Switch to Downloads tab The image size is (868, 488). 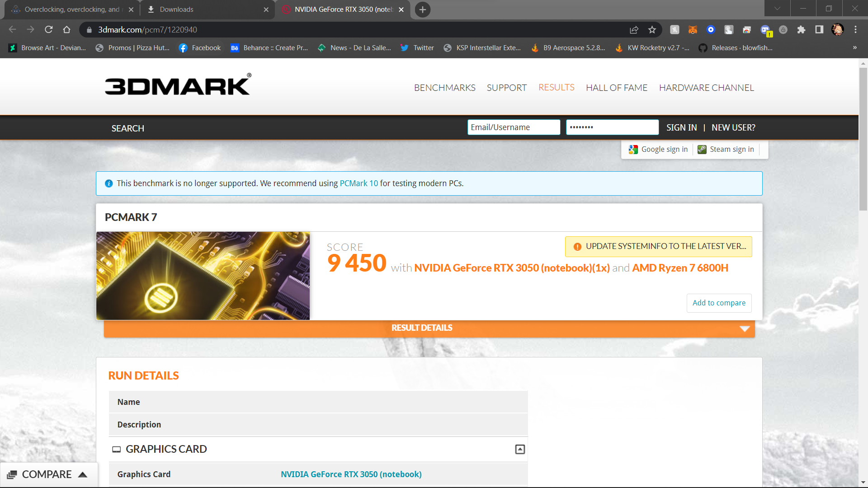[x=207, y=9]
